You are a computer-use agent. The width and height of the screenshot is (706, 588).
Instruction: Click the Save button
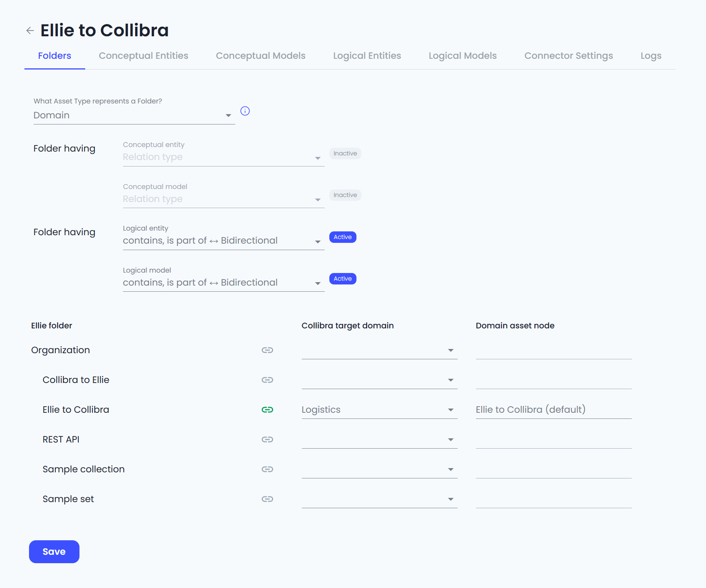coord(54,552)
